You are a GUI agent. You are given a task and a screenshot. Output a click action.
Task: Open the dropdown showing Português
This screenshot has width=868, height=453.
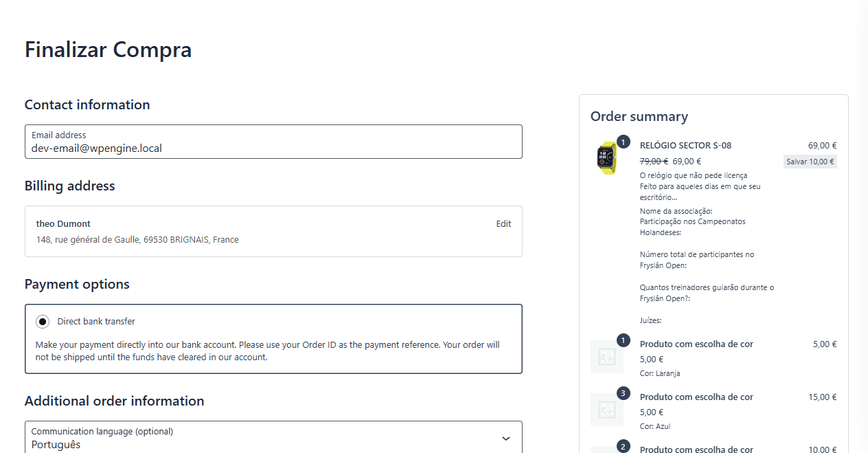pyautogui.click(x=273, y=438)
